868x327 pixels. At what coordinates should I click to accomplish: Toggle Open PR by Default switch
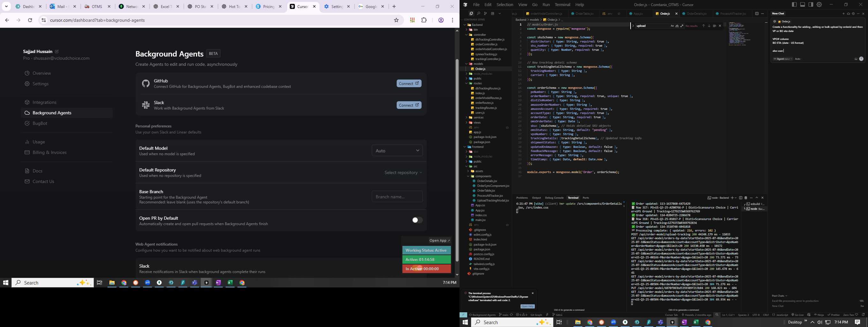tap(417, 220)
